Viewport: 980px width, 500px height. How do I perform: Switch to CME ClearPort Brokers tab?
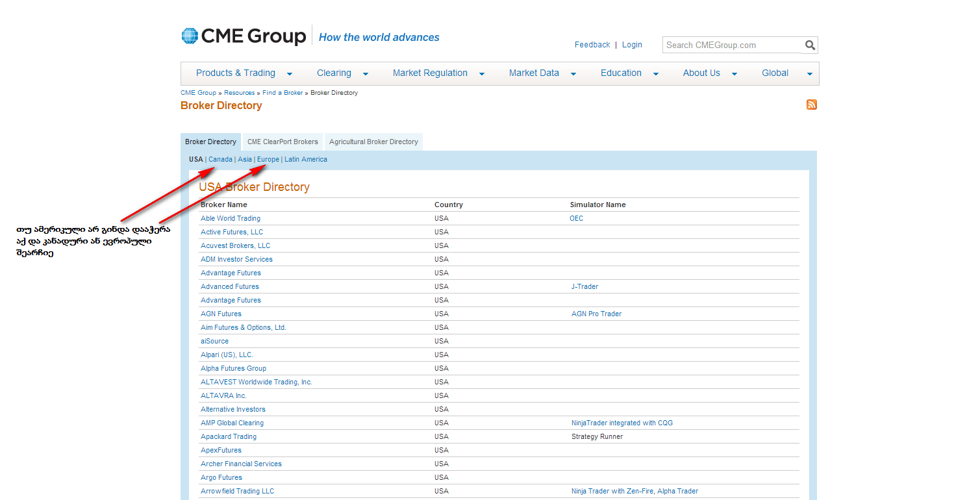click(x=283, y=142)
